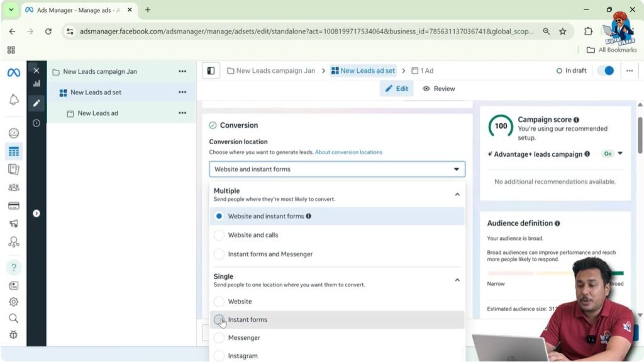644x362 pixels.
Task: Open the notifications bell in sidebar
Action: [x=14, y=99]
